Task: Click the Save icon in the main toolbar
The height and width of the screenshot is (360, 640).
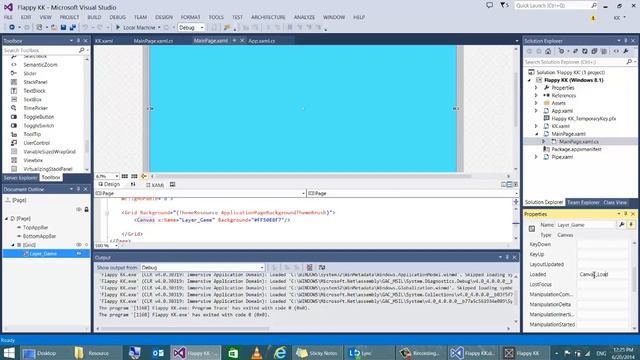Action: point(63,27)
